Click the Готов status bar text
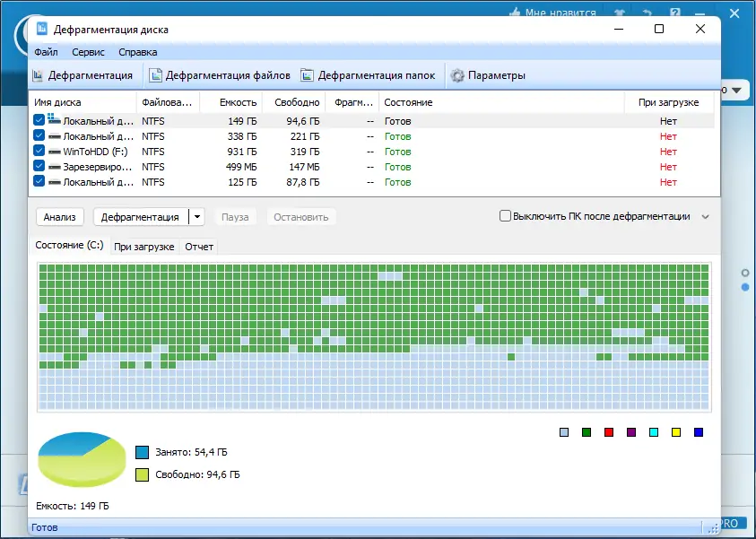Screen dimensions: 756x539 (44, 527)
